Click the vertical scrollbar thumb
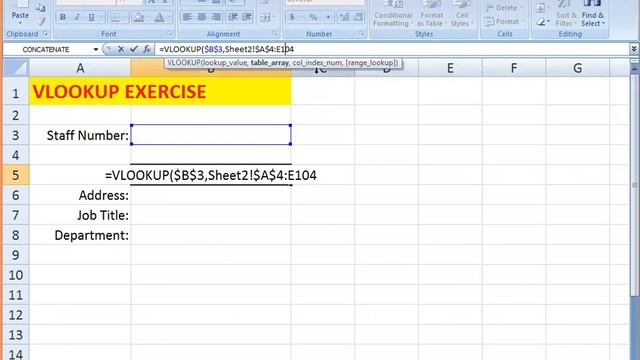Viewport: 640px width, 360px height. click(x=634, y=186)
